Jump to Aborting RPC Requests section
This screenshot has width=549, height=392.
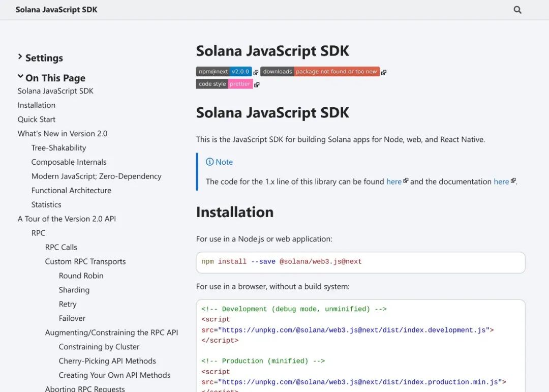(85, 388)
